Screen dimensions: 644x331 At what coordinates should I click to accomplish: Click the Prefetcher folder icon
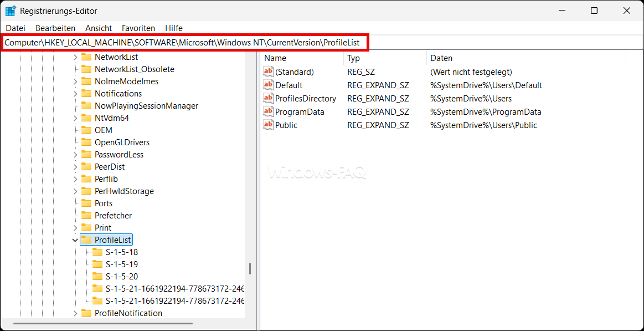(x=86, y=215)
